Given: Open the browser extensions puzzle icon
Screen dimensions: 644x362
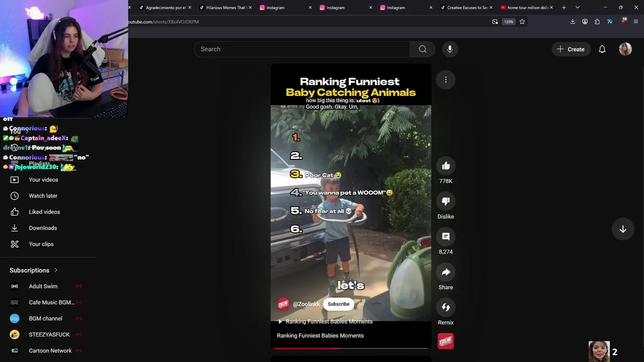Looking at the screenshot, I should tap(597, 22).
